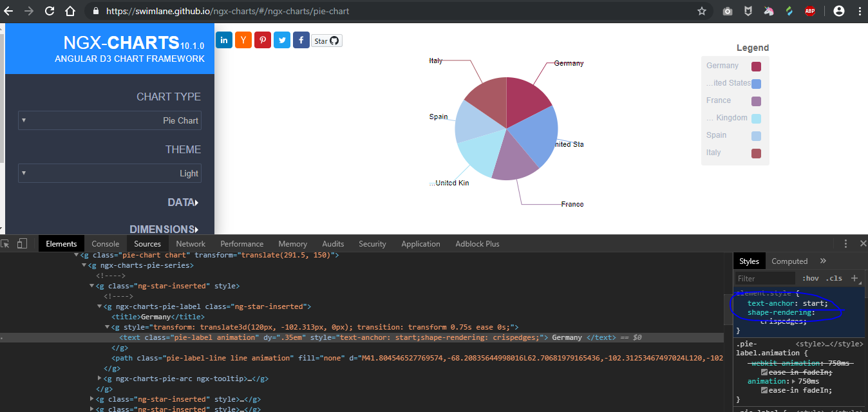The height and width of the screenshot is (412, 868).
Task: Open the Chart Type dropdown
Action: 109,120
